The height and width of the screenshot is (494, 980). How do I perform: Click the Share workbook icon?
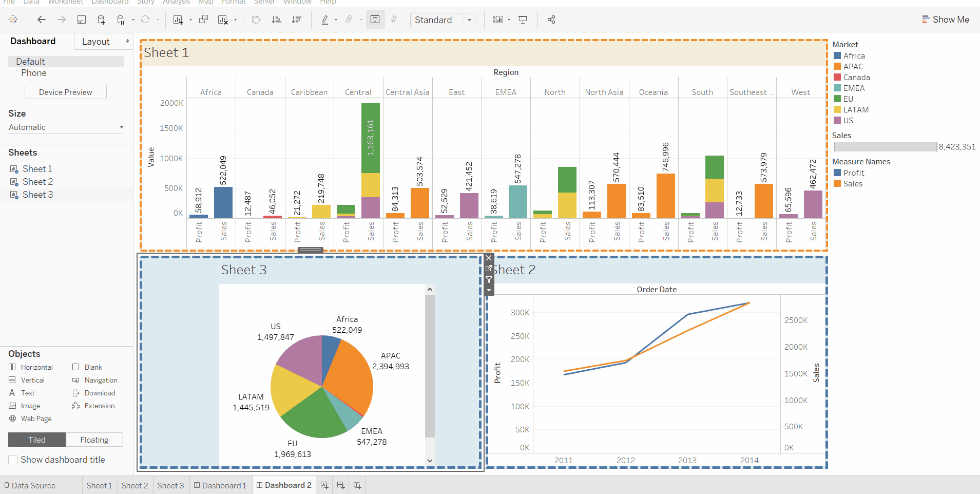551,20
